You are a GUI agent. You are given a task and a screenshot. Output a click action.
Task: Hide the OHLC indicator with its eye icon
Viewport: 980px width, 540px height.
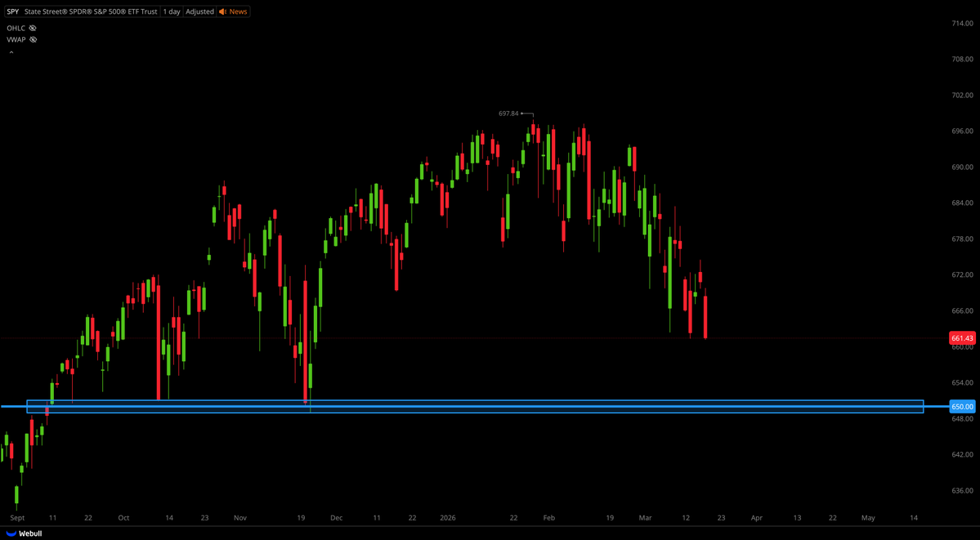click(32, 28)
